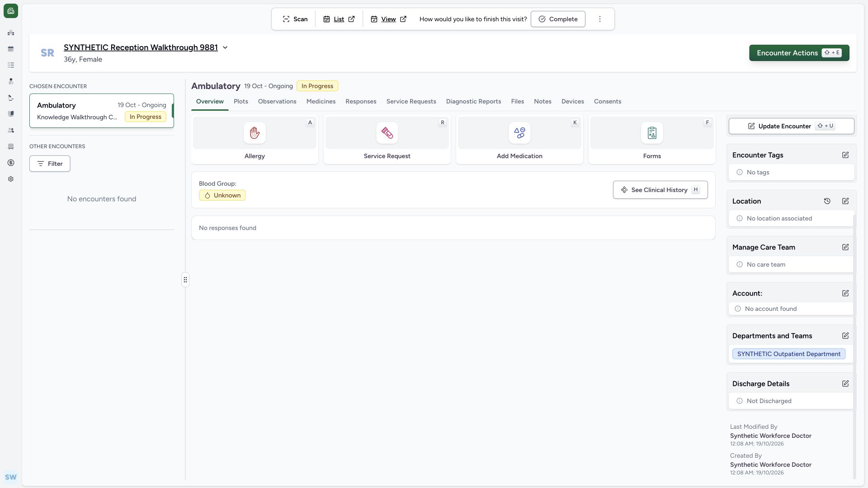Click the Service Request test tube icon
The image size is (868, 488).
click(387, 133)
